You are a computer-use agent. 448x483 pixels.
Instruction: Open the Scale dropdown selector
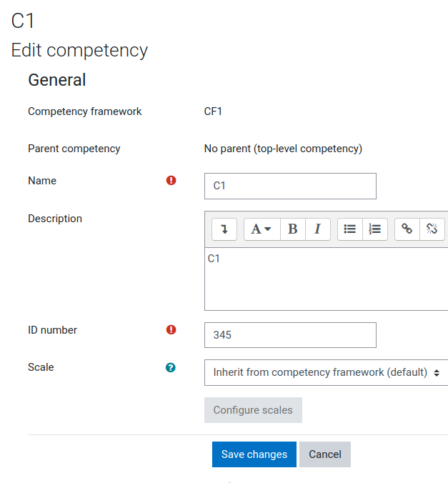(x=326, y=372)
